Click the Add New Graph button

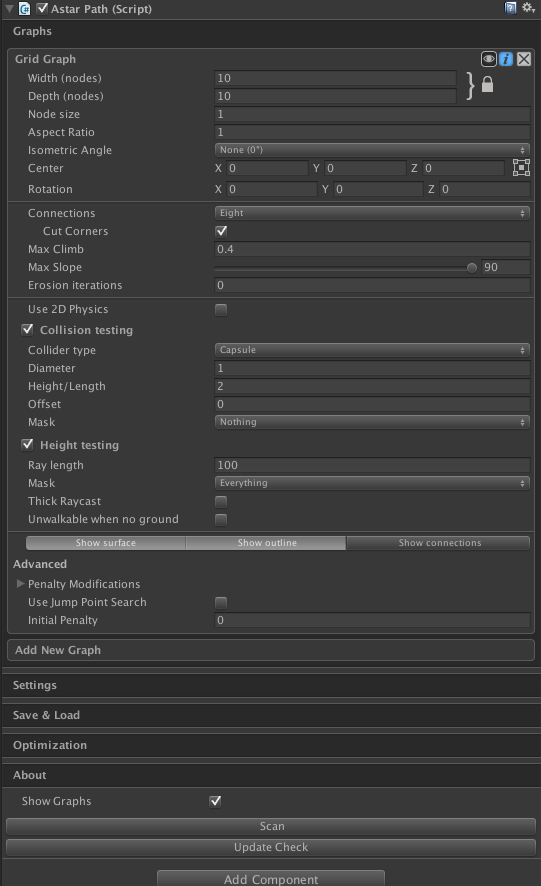[271, 650]
